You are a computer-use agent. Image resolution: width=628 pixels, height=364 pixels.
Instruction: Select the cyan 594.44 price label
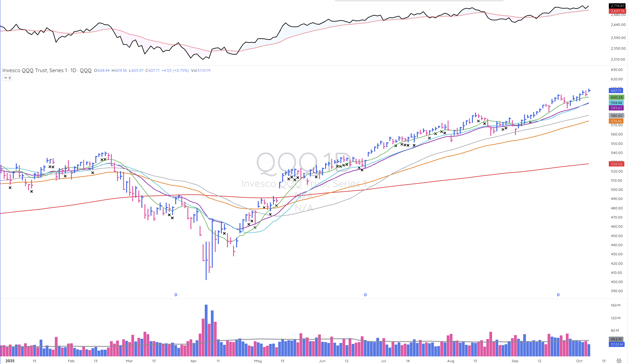(616, 103)
